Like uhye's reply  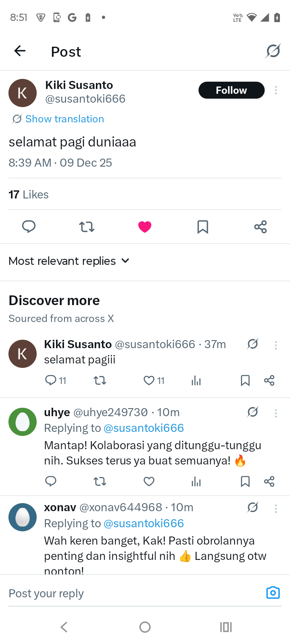(x=149, y=481)
